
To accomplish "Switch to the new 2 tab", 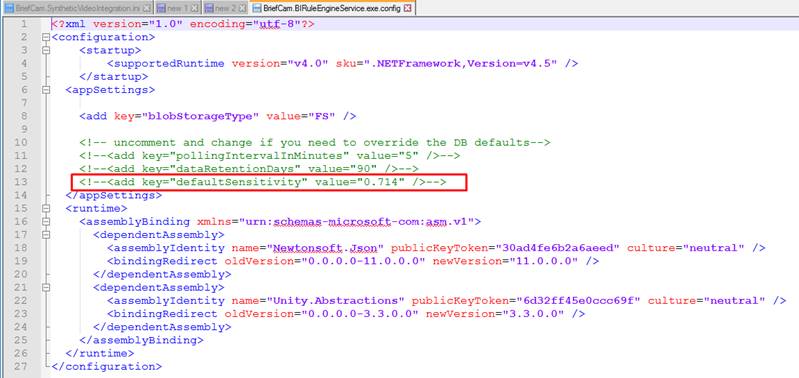I will 226,8.
